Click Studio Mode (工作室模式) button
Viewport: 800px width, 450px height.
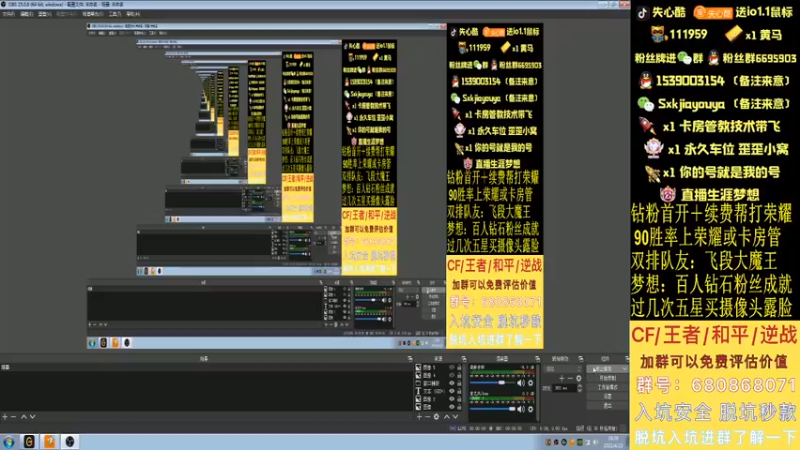click(x=607, y=387)
